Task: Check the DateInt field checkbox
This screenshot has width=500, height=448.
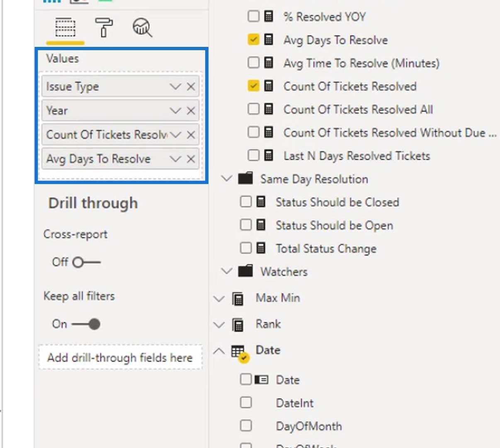Action: coord(246,402)
